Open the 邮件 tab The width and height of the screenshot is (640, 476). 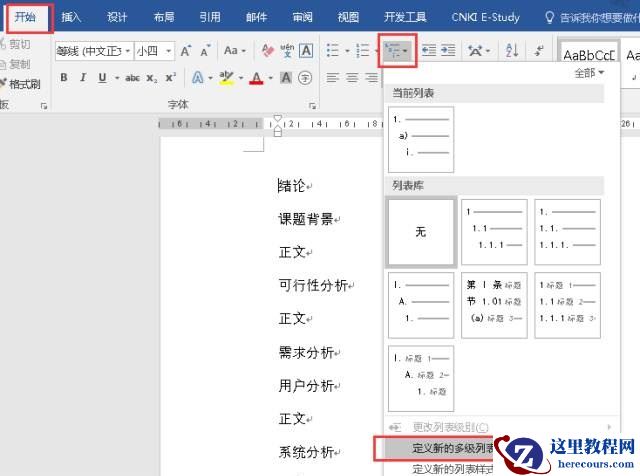[x=256, y=17]
